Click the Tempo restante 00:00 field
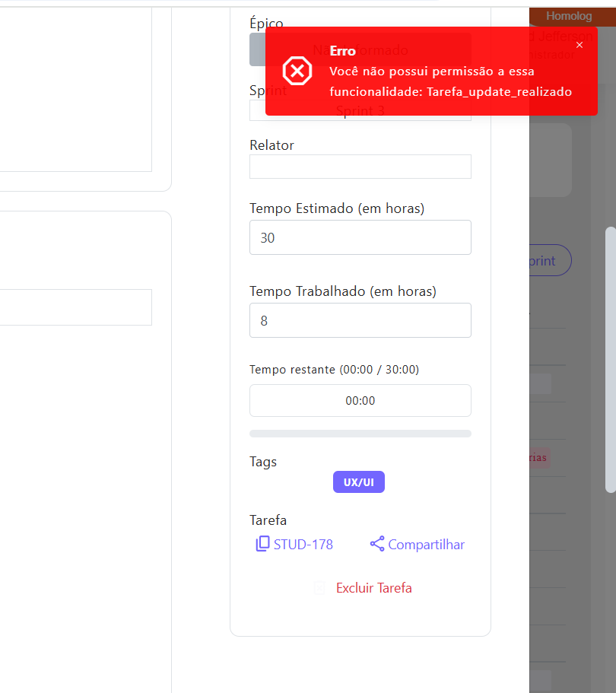This screenshot has height=693, width=616. tap(360, 401)
